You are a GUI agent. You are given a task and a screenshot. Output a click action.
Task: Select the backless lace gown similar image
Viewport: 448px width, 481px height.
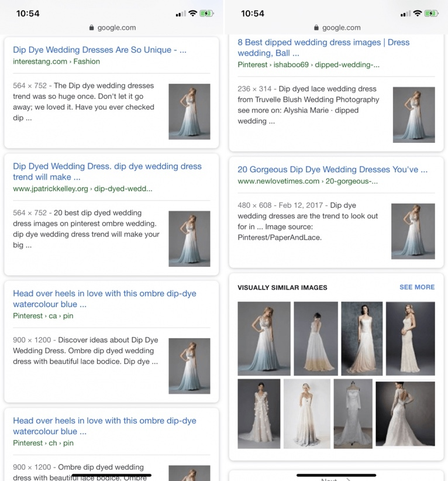(x=405, y=414)
